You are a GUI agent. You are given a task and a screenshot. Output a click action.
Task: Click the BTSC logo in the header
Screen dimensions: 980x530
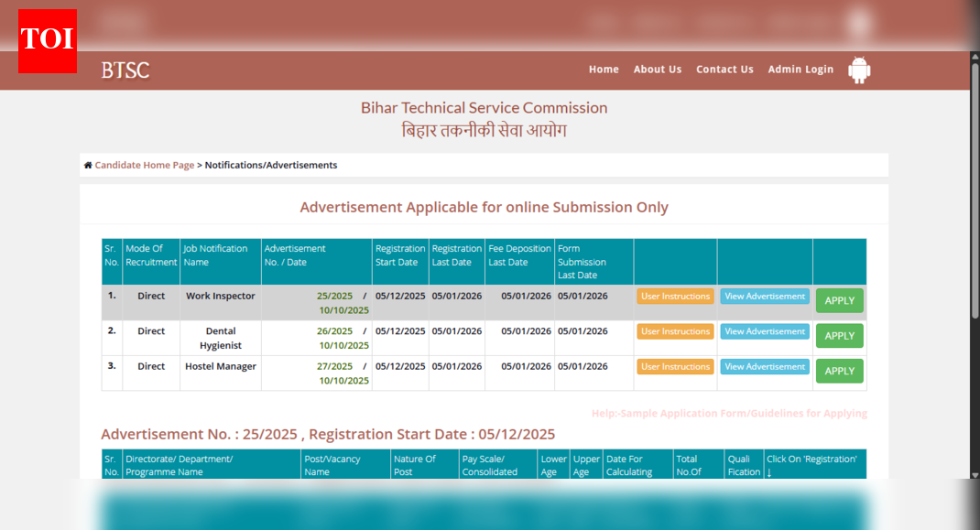[x=125, y=70]
